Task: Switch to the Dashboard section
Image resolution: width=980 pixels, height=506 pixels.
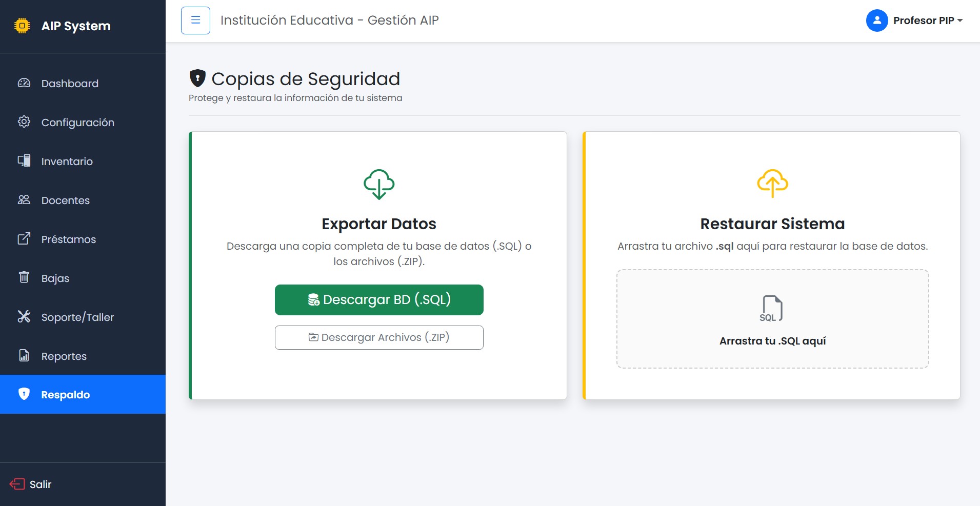Action: tap(70, 83)
